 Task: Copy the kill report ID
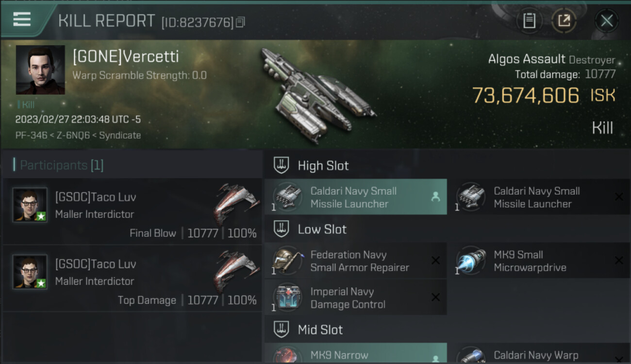[240, 22]
